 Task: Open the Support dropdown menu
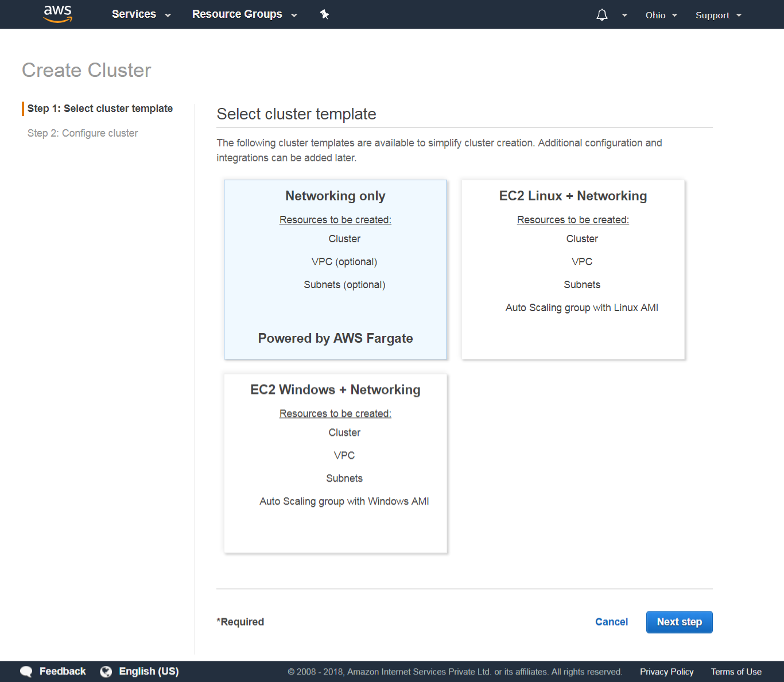point(719,15)
